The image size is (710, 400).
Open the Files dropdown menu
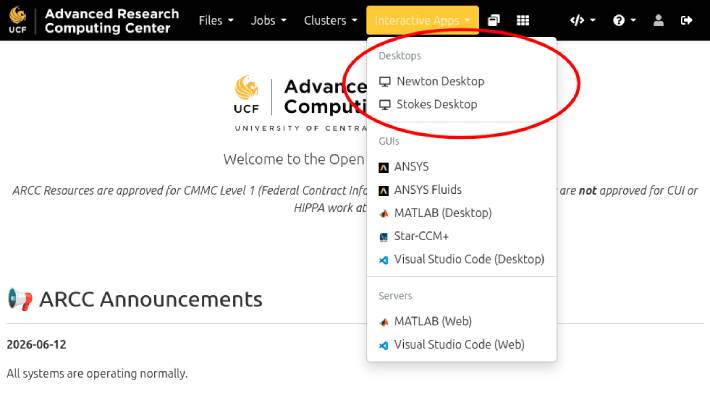click(216, 20)
